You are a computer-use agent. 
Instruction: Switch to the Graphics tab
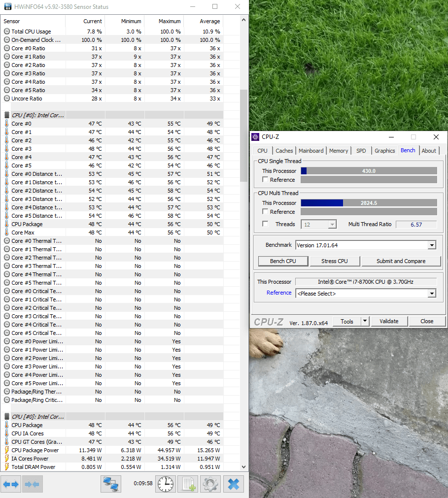click(384, 151)
